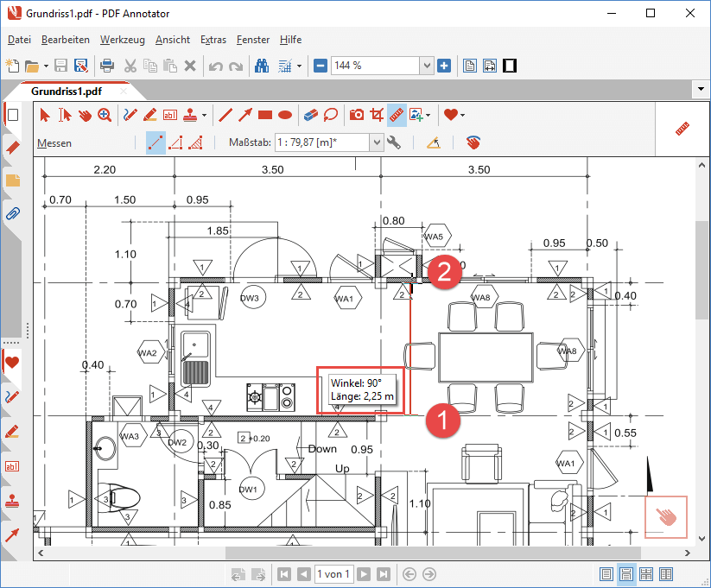Open the Ansicht menu
Screen dimensions: 711x588
[173, 40]
